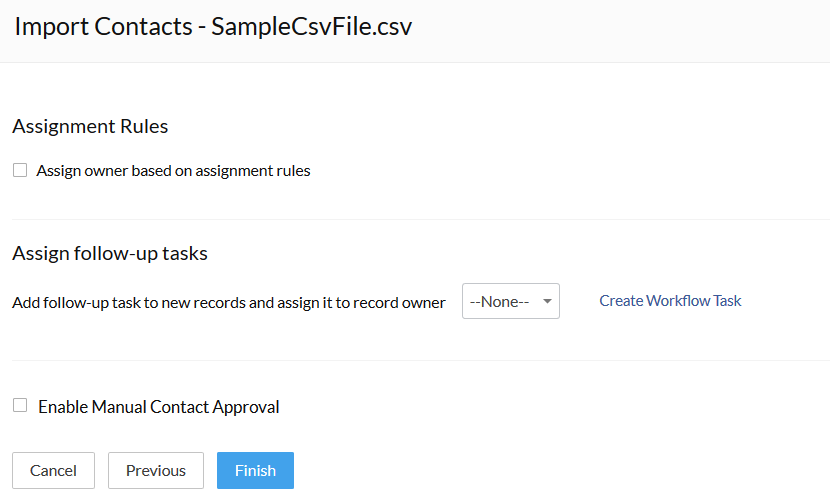Click the divider line above Manual Contact Approval
830x498 pixels.
click(x=421, y=361)
